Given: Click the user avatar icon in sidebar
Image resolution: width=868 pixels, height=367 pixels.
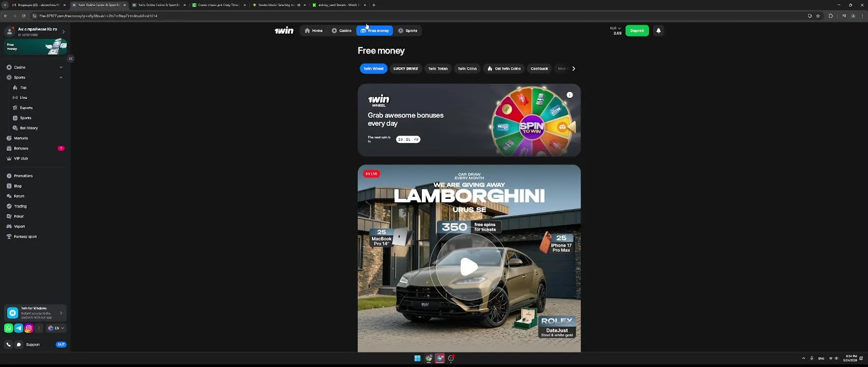Looking at the screenshot, I should click(10, 32).
